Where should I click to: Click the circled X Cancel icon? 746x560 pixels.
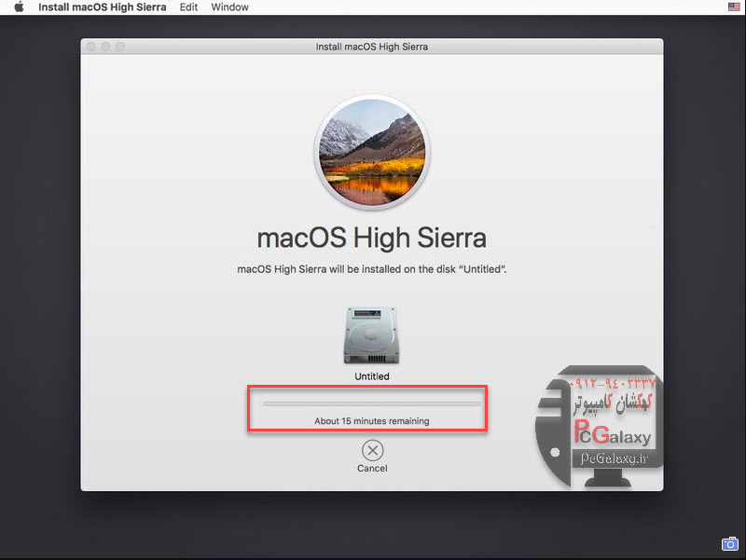coord(372,451)
